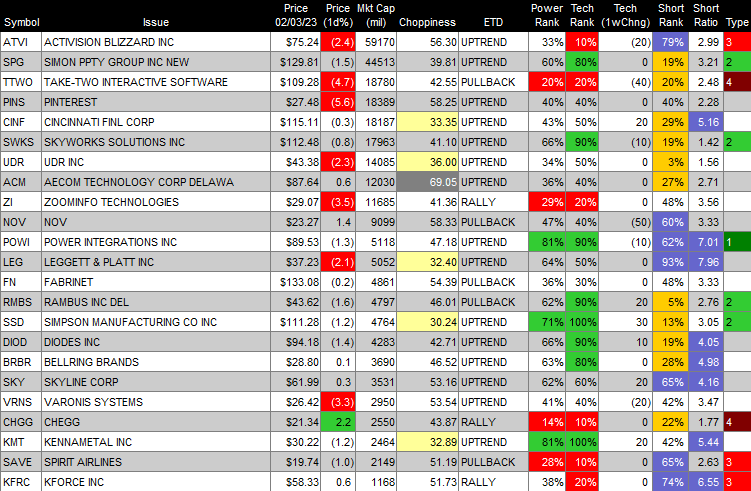751x491 pixels.
Task: Select the 6.55 short ratio for KFRC
Action: click(705, 482)
